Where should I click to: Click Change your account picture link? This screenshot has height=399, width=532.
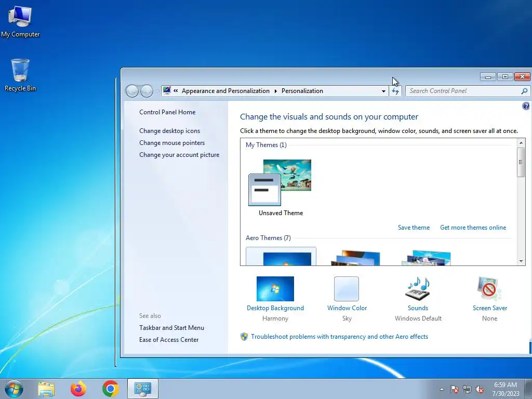click(x=179, y=155)
